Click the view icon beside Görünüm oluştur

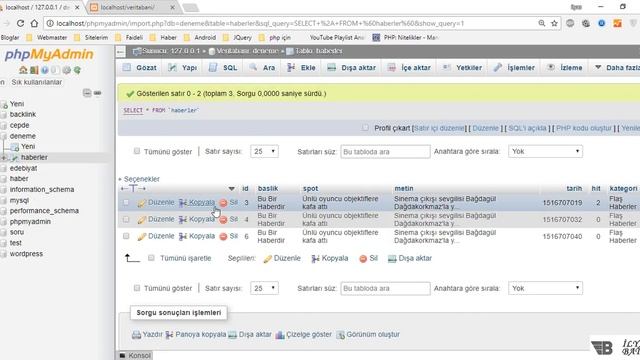tap(340, 335)
